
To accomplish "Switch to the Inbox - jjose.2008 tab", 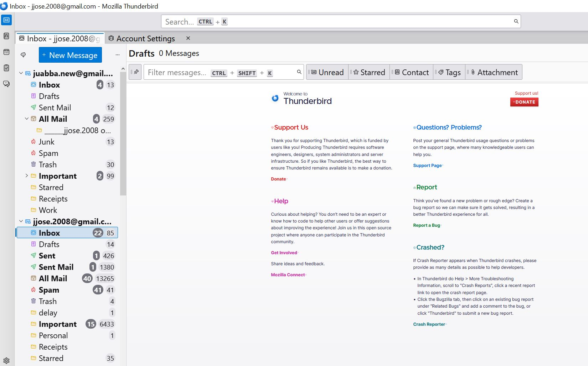I will pos(61,38).
